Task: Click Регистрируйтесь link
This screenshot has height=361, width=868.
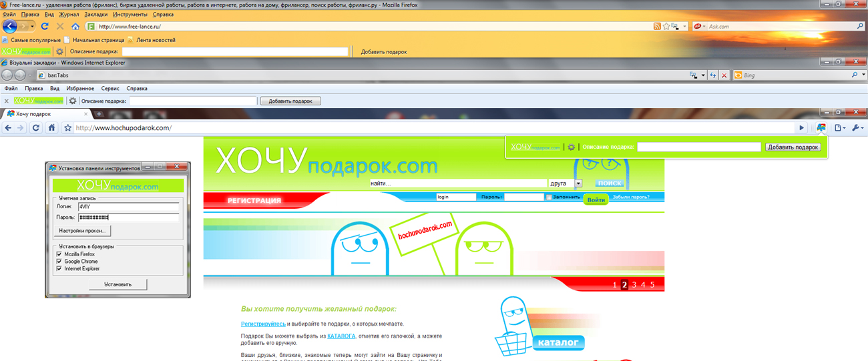Action: (263, 324)
